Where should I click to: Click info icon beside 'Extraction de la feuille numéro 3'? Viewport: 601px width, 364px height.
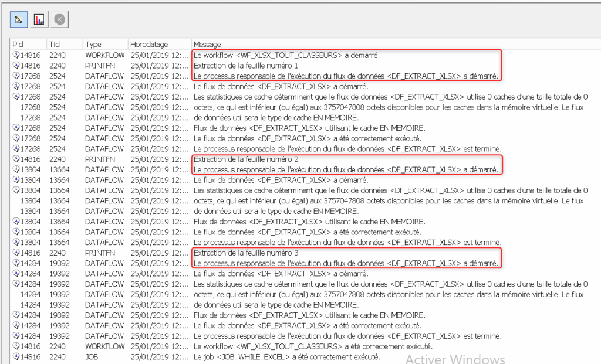click(x=16, y=253)
